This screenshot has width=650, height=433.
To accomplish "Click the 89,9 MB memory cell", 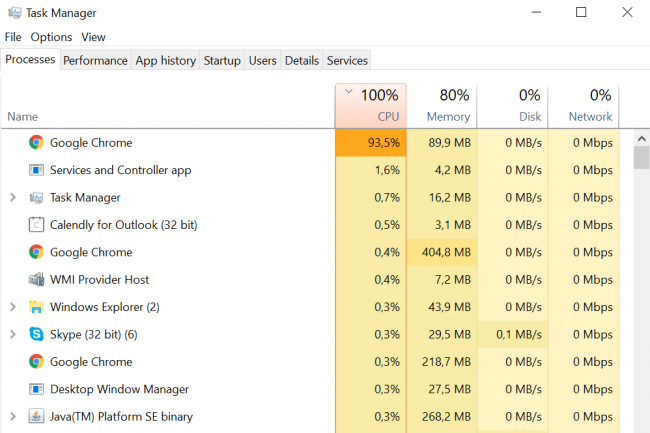I will click(x=442, y=143).
